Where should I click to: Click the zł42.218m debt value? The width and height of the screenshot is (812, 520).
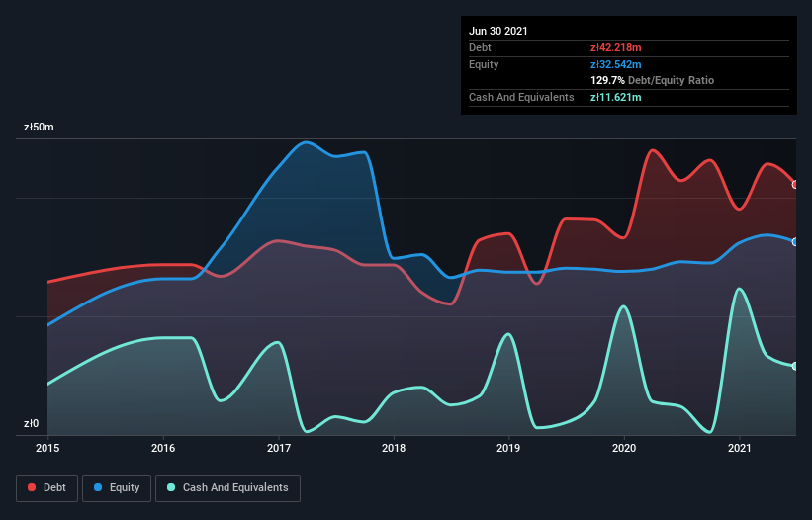pos(616,47)
